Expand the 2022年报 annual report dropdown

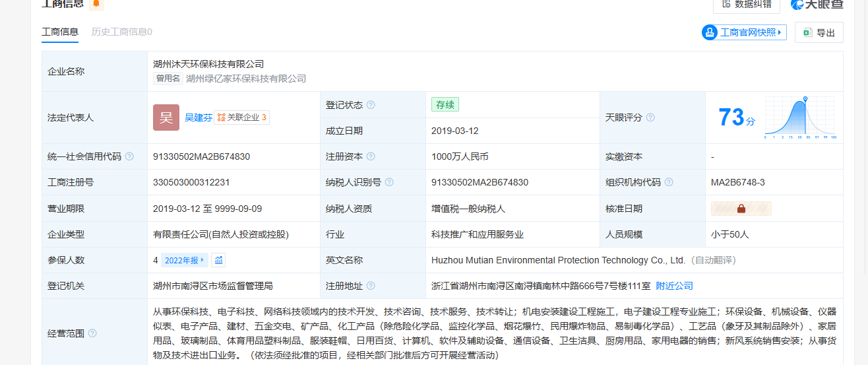(x=184, y=260)
